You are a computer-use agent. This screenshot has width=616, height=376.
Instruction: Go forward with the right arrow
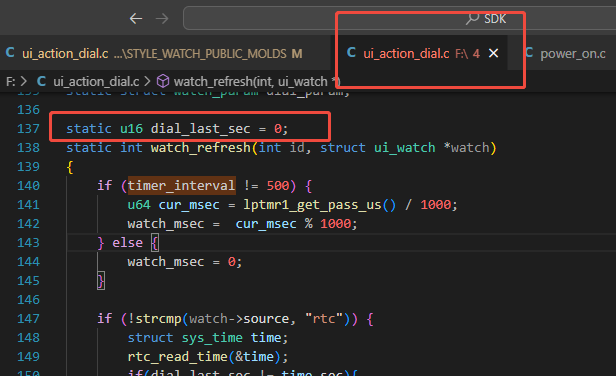click(x=162, y=18)
